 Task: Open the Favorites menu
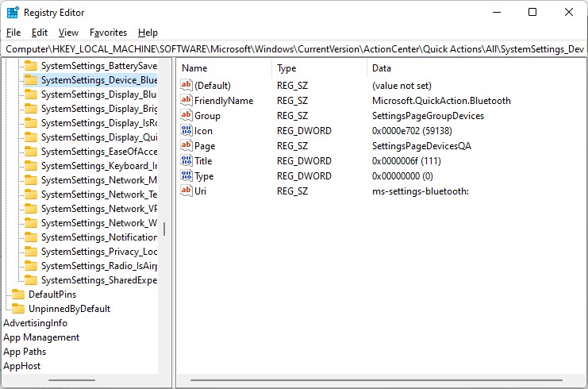[108, 33]
